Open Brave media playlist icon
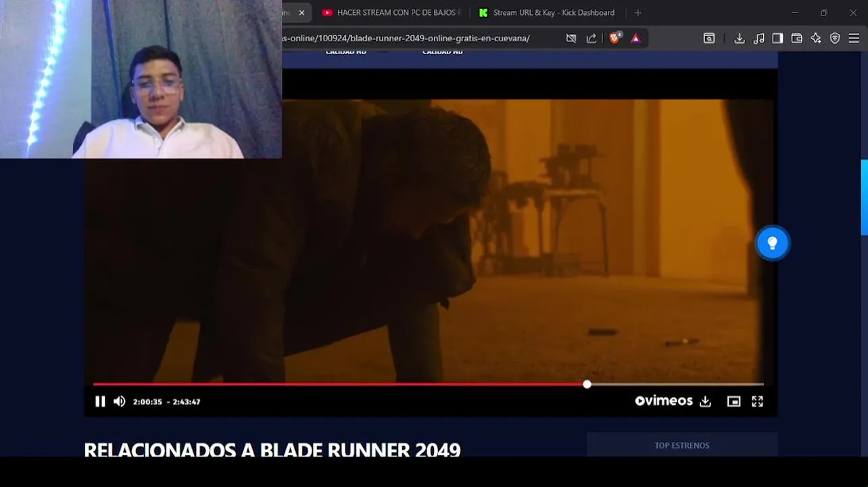The width and height of the screenshot is (868, 487). [x=758, y=39]
